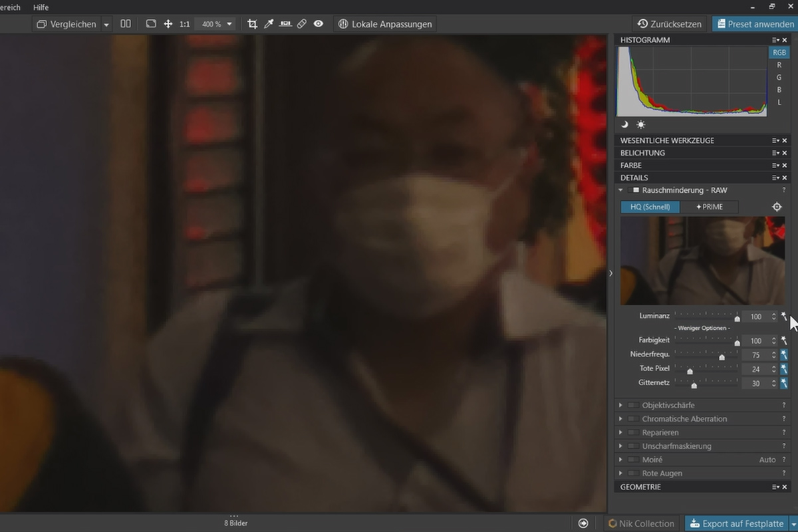
Task: Open Nik Collection
Action: click(x=641, y=523)
